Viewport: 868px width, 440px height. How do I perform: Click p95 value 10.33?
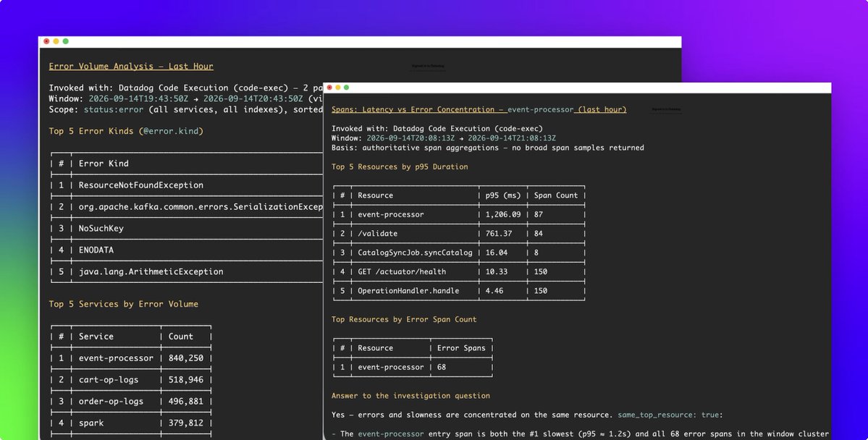click(496, 272)
